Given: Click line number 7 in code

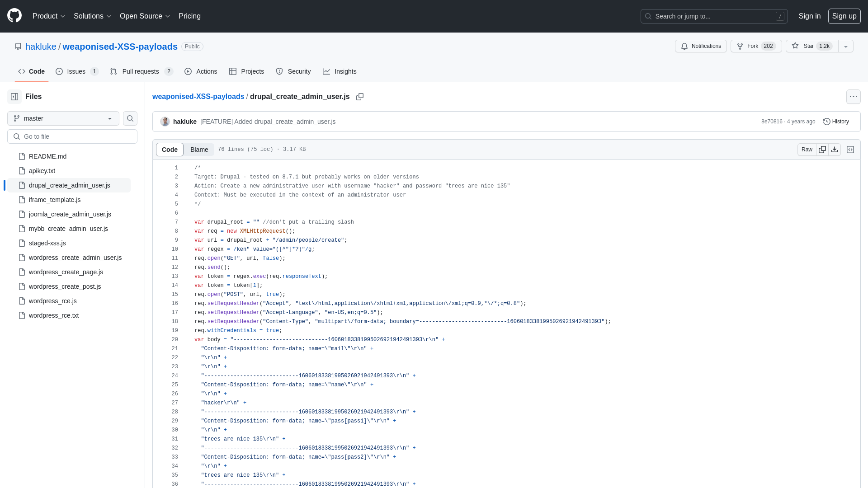Looking at the screenshot, I should 176,222.
